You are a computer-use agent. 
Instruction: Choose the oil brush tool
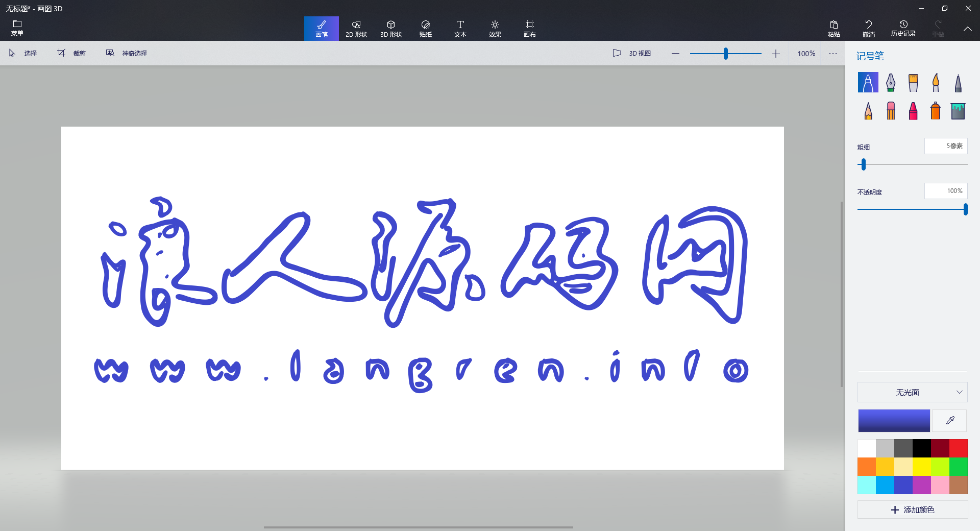pyautogui.click(x=913, y=83)
